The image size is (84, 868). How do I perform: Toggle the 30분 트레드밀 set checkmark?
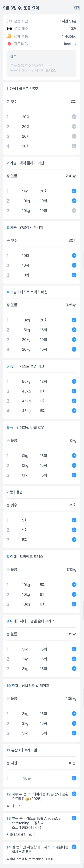pyautogui.click(x=74, y=778)
